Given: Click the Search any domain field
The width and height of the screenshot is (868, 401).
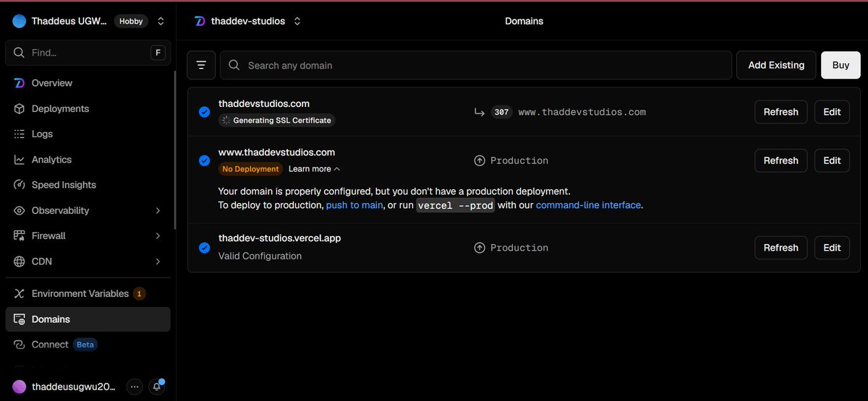Looking at the screenshot, I should [476, 65].
